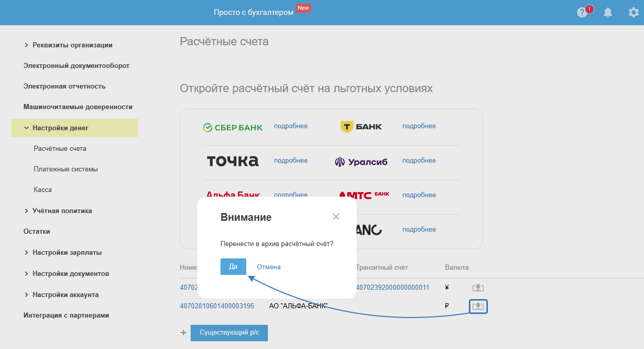Click the Сбербанк logo
The image size is (644, 349).
233,127
